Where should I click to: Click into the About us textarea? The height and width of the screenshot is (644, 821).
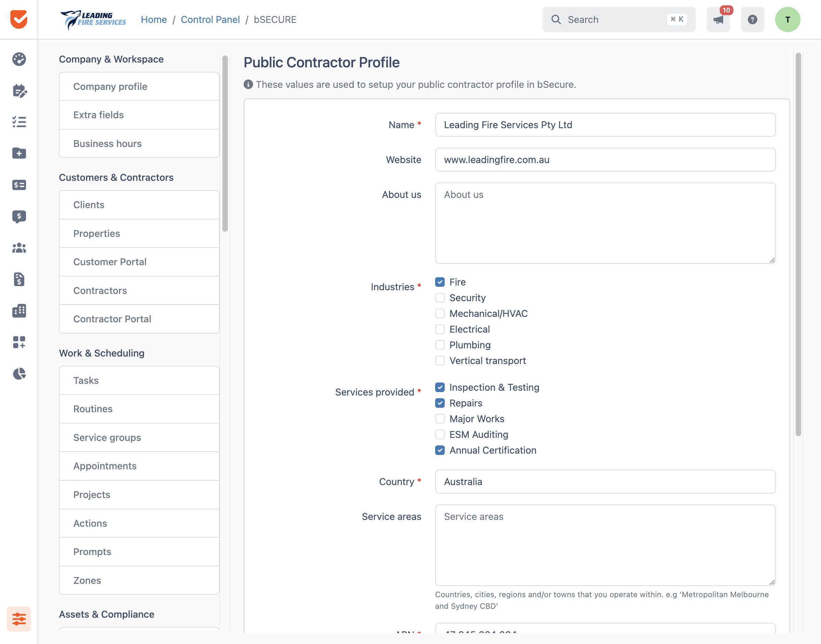[605, 223]
